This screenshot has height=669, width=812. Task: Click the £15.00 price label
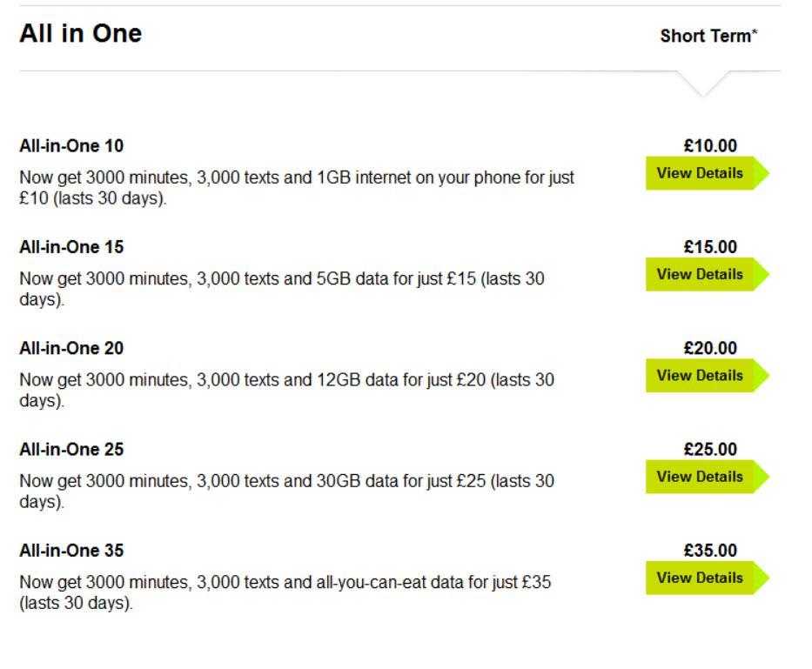click(x=710, y=247)
